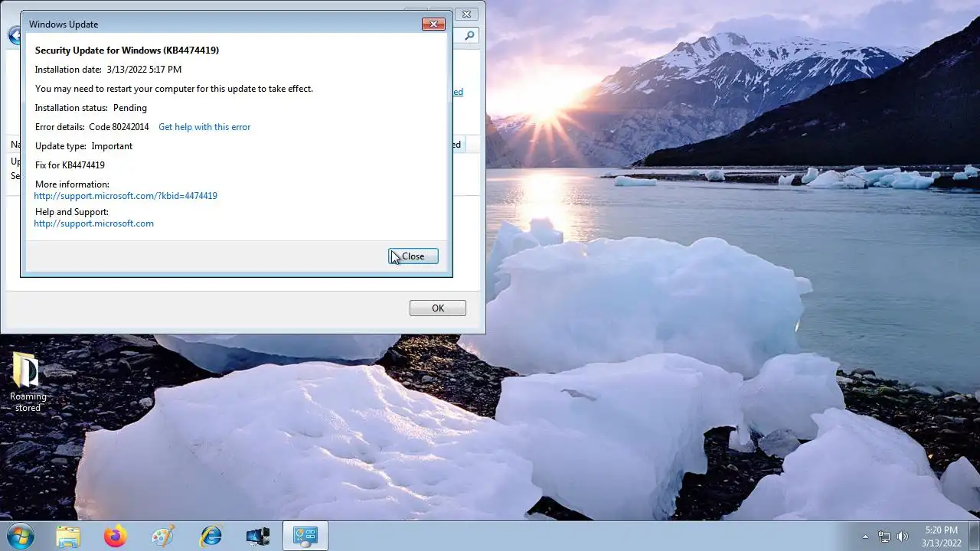Click the Help and Support label

tap(72, 212)
